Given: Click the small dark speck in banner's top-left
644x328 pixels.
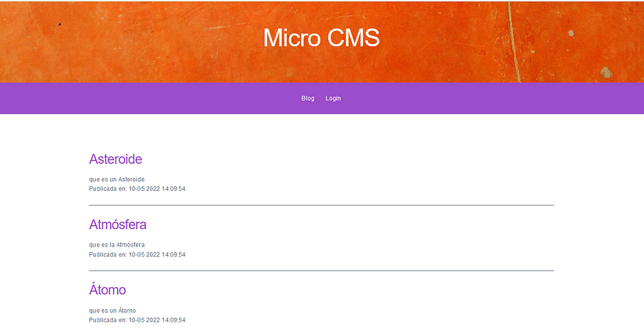Looking at the screenshot, I should (x=59, y=24).
